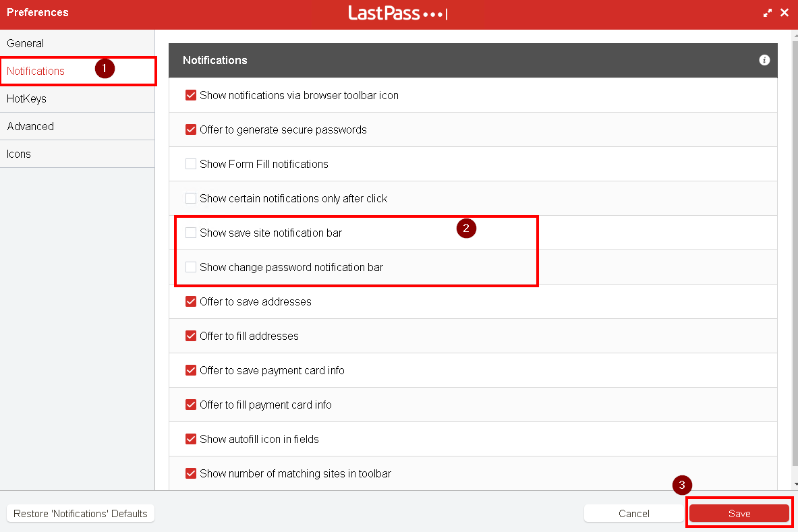Click the 'Notifications' section header text
Viewport: 798px width, 532px height.
pos(215,60)
